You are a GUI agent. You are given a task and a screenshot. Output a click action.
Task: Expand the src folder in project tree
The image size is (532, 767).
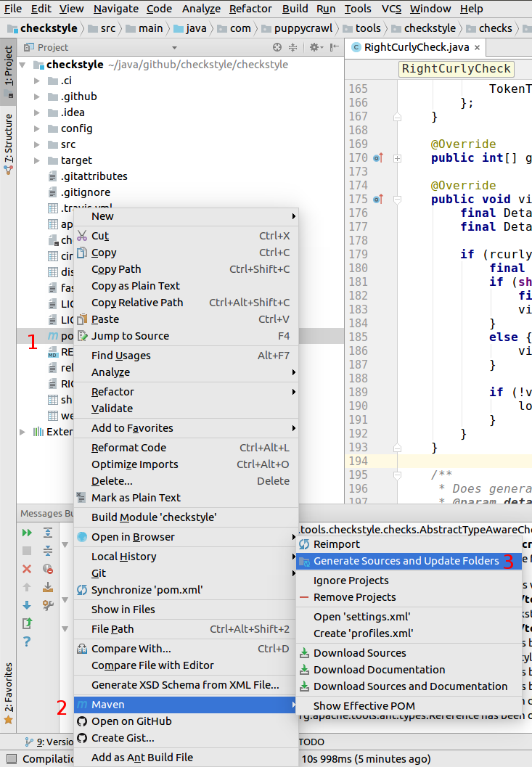tap(37, 144)
